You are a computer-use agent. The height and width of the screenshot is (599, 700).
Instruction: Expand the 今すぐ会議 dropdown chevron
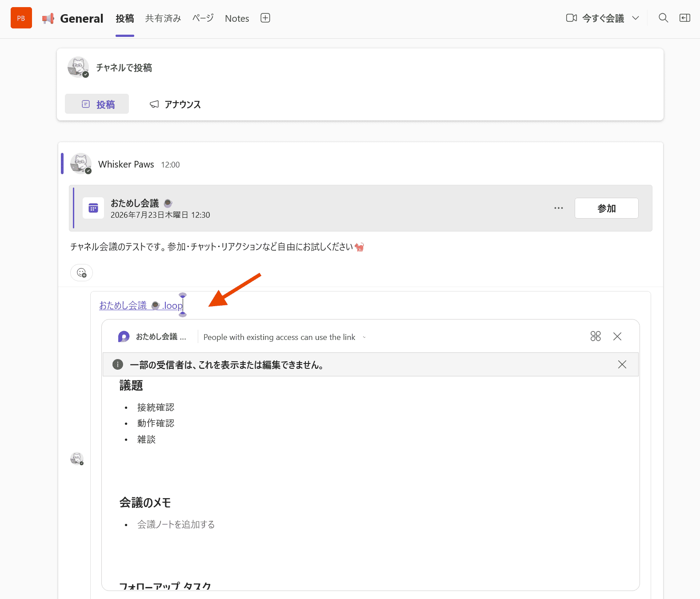pos(636,18)
